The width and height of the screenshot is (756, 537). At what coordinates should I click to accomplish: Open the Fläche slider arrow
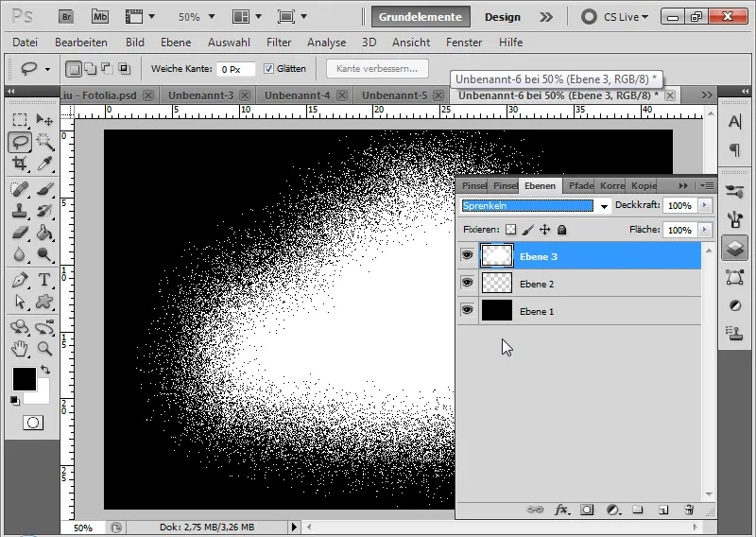704,230
